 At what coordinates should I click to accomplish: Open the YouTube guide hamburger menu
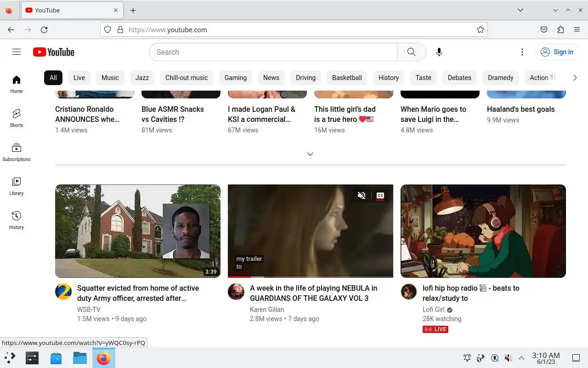(17, 52)
